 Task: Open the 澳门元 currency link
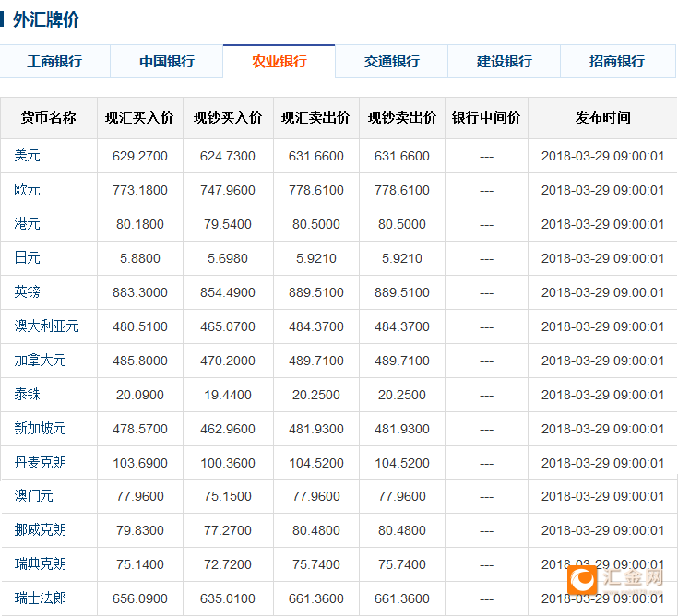pyautogui.click(x=34, y=496)
